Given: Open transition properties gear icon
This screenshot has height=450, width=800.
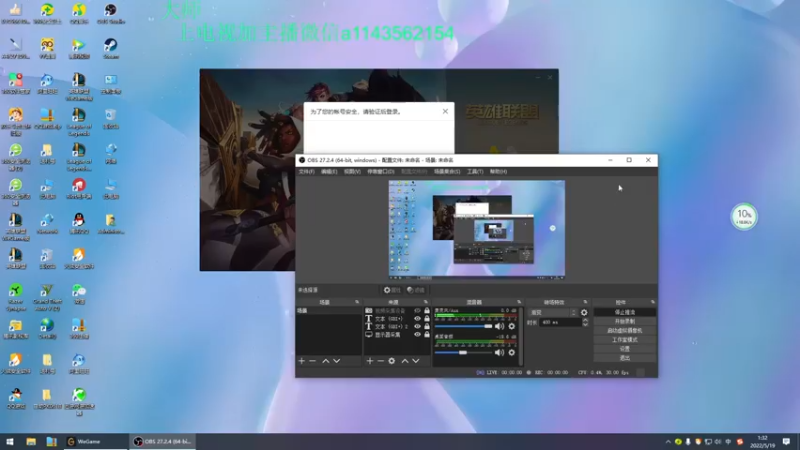Looking at the screenshot, I should [584, 312].
